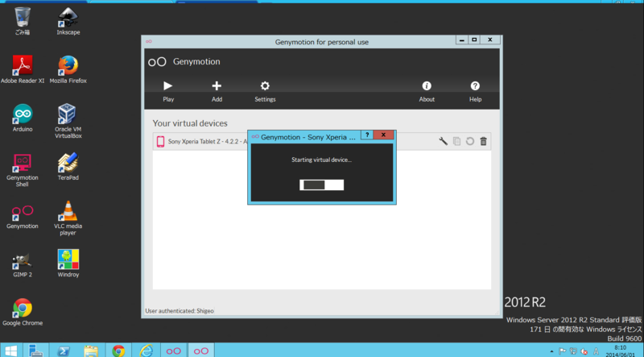
Task: Click the active Genymotion taskbar button
Action: point(200,351)
